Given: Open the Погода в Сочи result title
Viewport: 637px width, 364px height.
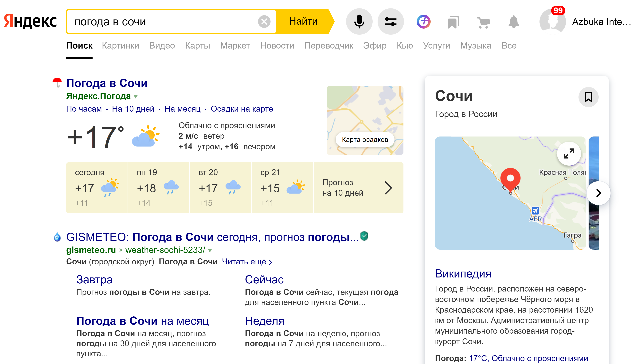Looking at the screenshot, I should [x=107, y=83].
